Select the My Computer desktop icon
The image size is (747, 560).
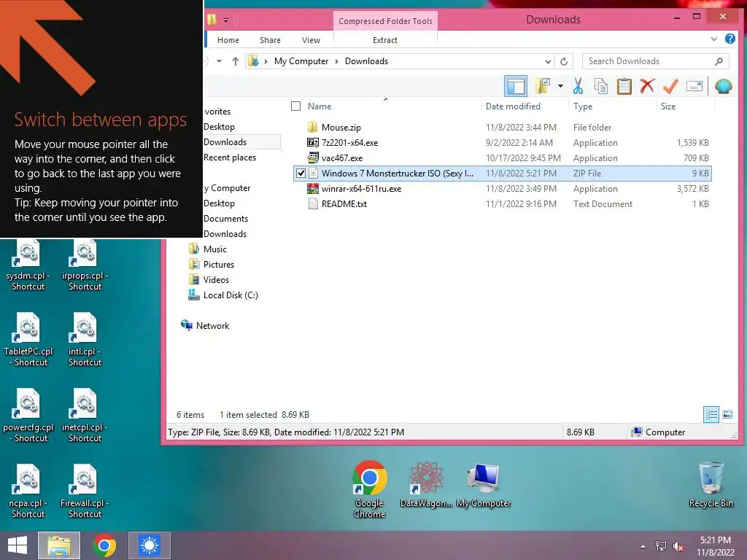click(484, 484)
